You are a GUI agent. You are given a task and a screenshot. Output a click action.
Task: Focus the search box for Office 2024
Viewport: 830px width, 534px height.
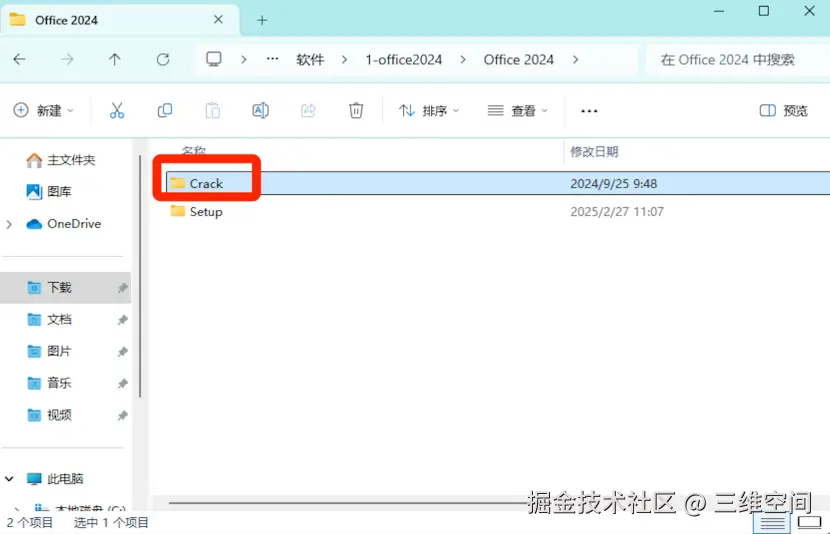point(737,60)
